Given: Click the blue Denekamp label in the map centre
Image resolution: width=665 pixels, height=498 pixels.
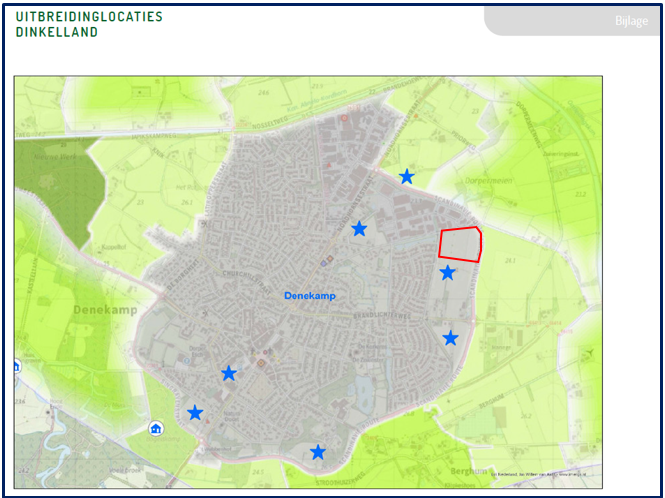Looking at the screenshot, I should coord(310,296).
